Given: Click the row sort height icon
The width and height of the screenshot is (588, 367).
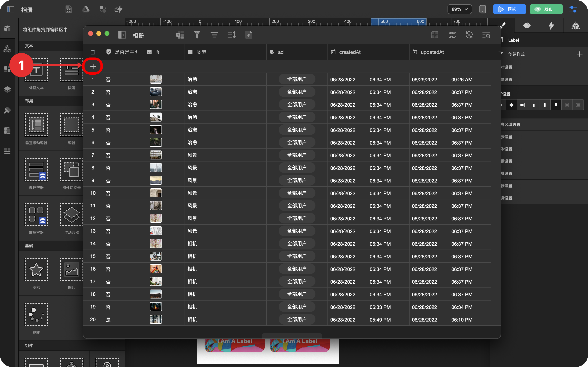Looking at the screenshot, I should point(231,35).
